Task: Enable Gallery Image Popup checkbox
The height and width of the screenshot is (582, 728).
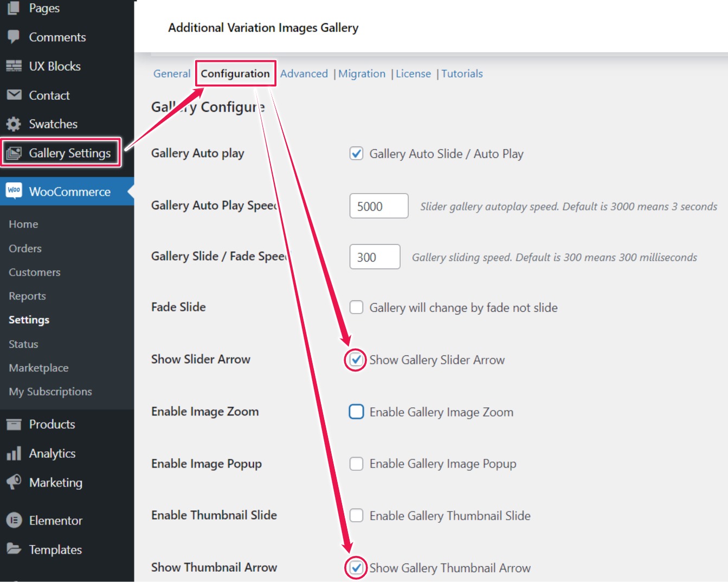Action: tap(356, 464)
